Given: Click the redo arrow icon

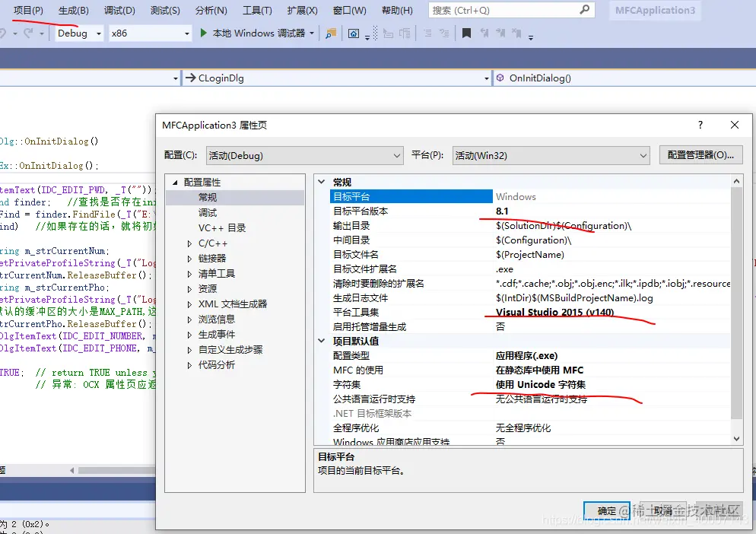Looking at the screenshot, I should 28,33.
